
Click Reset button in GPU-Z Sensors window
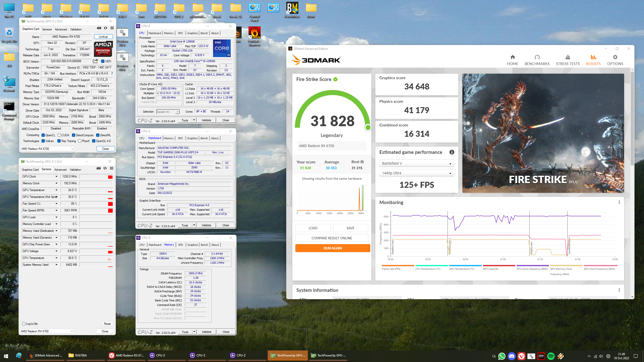[x=107, y=324]
